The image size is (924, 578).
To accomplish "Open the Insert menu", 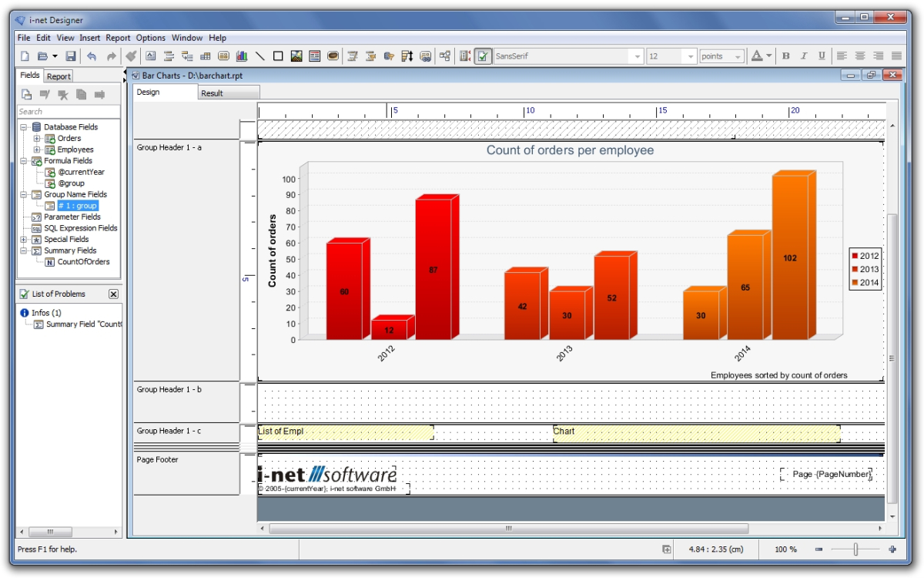I will click(x=90, y=37).
